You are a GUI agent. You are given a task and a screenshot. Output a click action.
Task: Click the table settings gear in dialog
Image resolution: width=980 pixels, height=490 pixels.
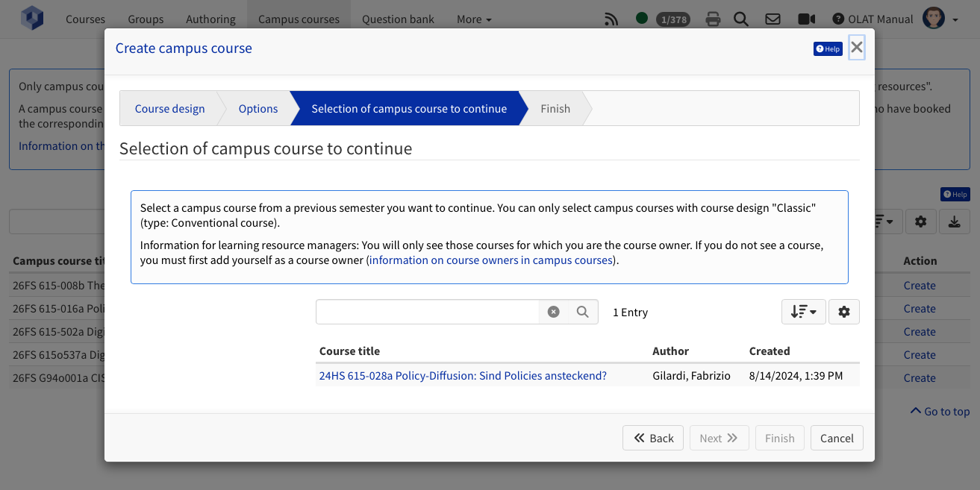click(844, 312)
